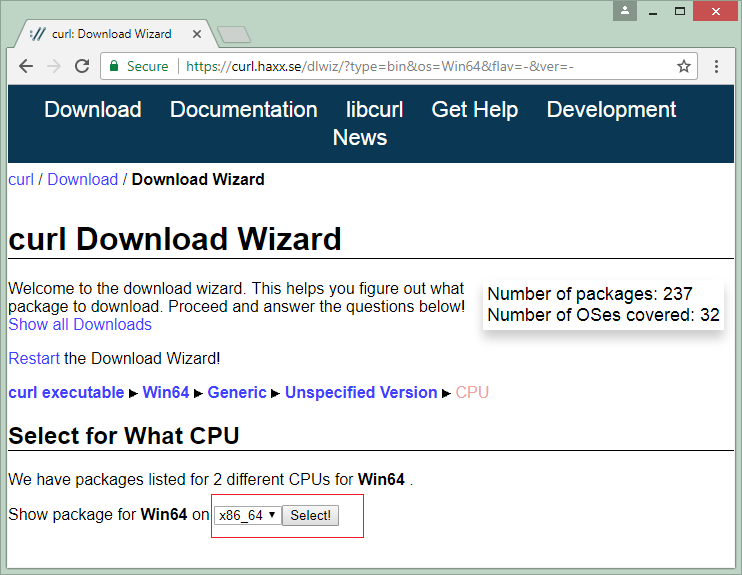Go to the Generic wizard step

(237, 393)
